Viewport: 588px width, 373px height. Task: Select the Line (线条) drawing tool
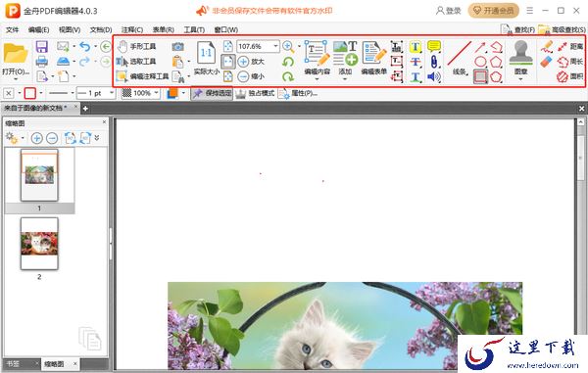pyautogui.click(x=460, y=58)
